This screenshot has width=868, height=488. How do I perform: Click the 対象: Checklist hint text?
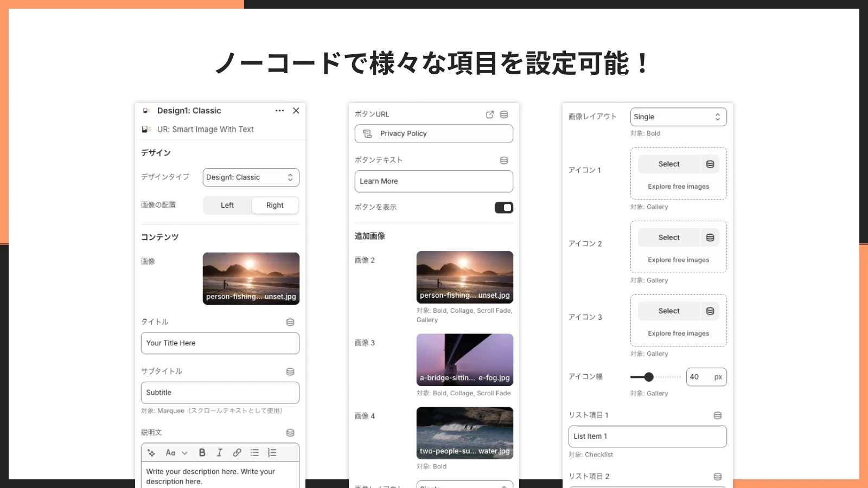[591, 455]
